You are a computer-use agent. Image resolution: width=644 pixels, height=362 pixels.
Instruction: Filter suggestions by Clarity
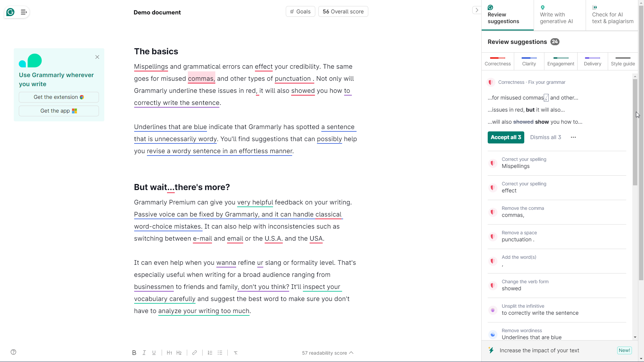529,61
